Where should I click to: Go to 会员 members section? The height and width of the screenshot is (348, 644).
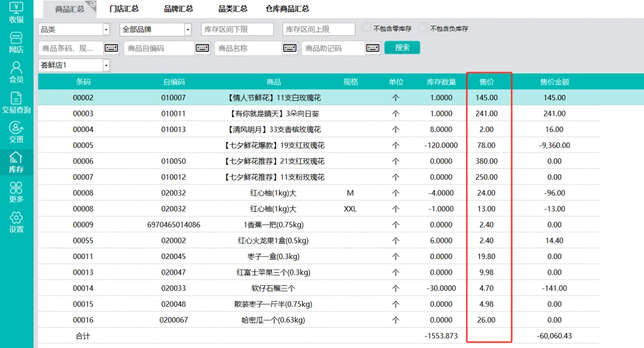tap(16, 72)
